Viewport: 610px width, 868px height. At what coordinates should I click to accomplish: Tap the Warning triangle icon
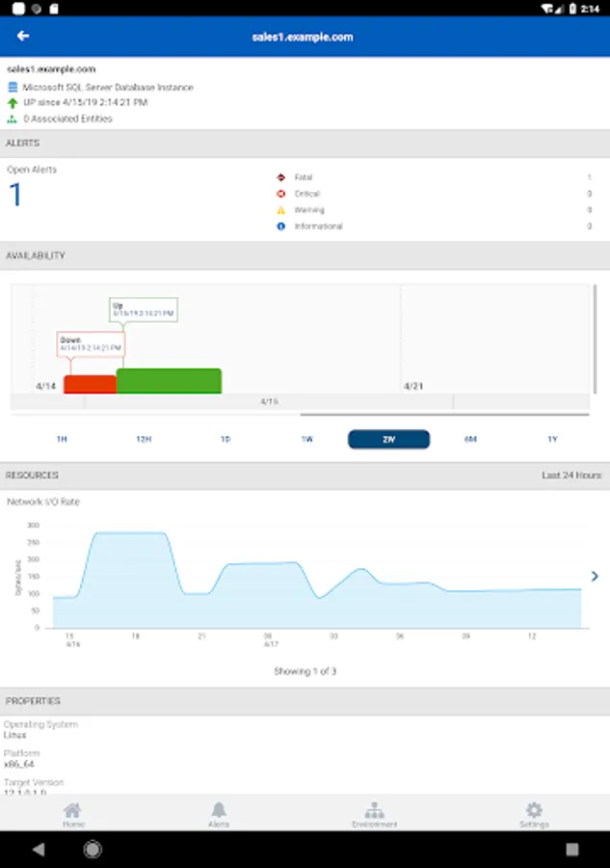pyautogui.click(x=281, y=210)
